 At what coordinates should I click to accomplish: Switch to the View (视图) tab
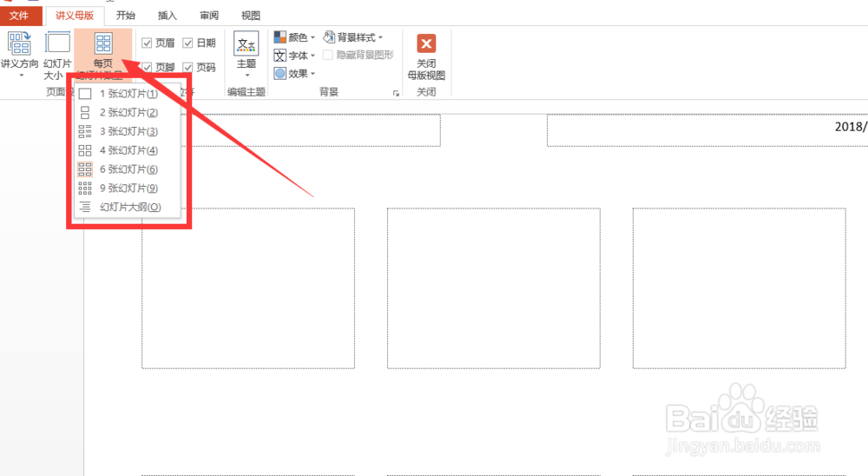click(250, 16)
